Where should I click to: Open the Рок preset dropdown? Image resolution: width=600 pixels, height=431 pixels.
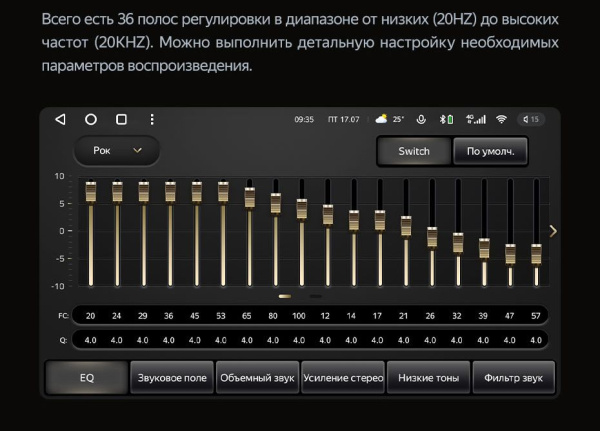pos(117,151)
